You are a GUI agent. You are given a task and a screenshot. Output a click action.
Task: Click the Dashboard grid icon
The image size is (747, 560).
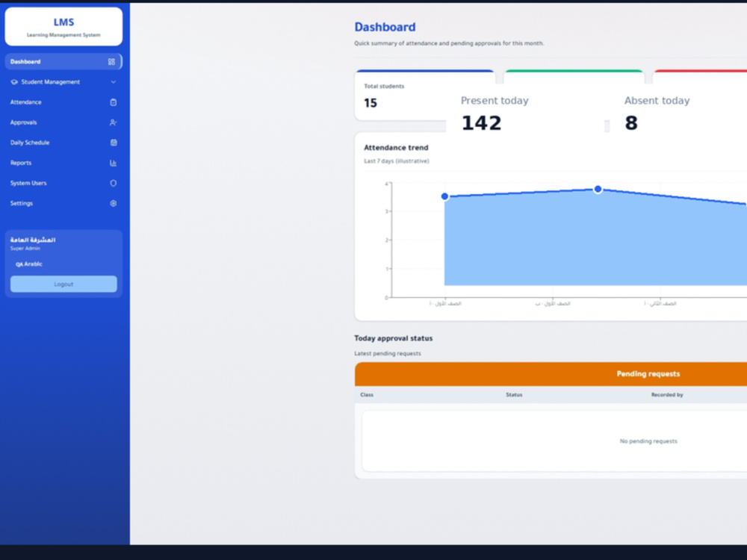point(111,61)
